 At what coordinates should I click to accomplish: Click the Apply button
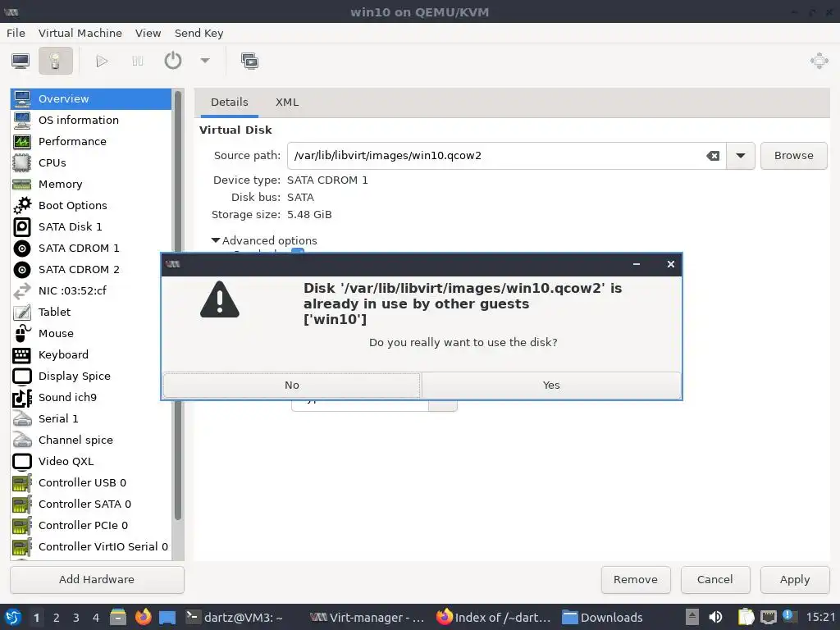[x=794, y=580]
